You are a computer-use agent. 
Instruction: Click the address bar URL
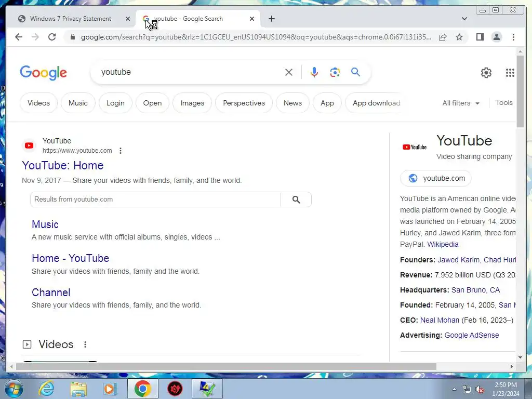256,37
